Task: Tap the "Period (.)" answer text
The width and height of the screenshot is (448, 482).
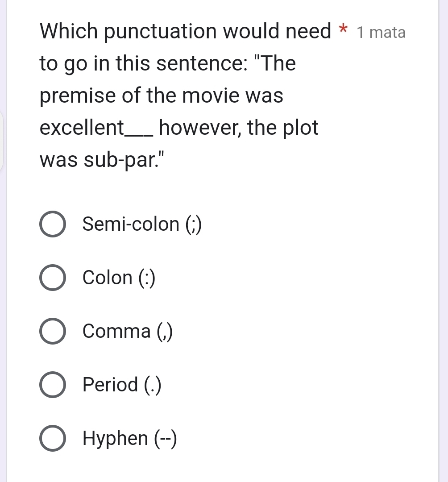Action: [122, 385]
